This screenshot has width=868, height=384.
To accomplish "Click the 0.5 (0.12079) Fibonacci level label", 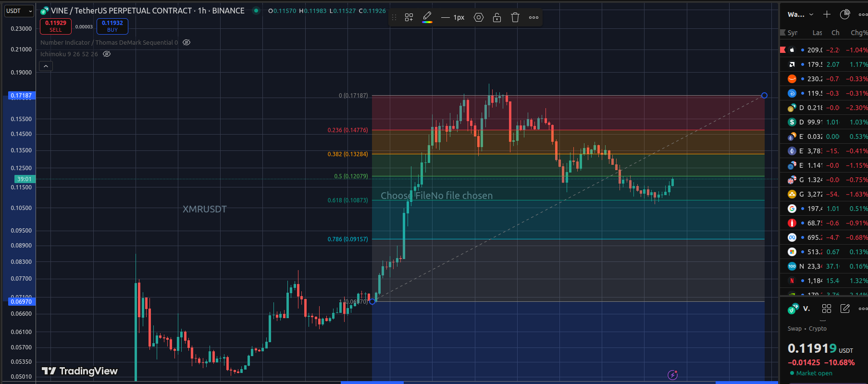I will point(351,176).
